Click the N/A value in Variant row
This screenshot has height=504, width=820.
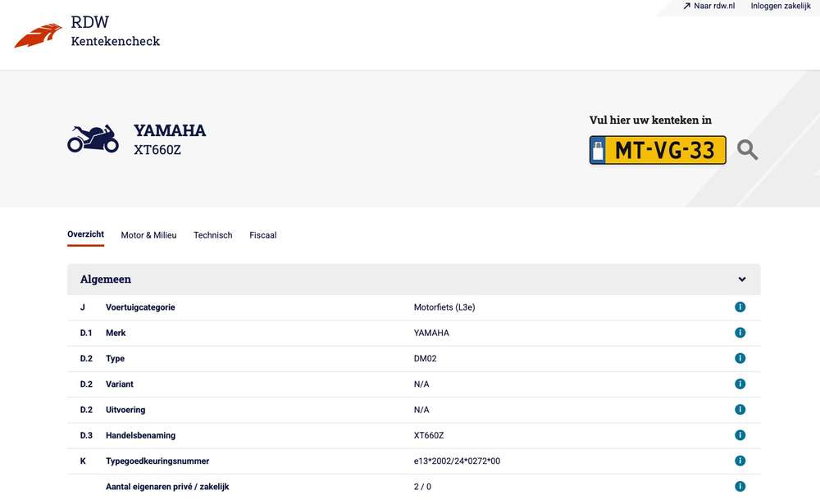click(x=421, y=384)
